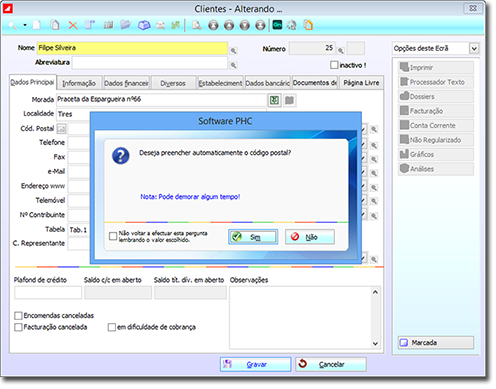This screenshot has height=389, width=496.
Task: Click the blue open book icon
Action: 144,25
